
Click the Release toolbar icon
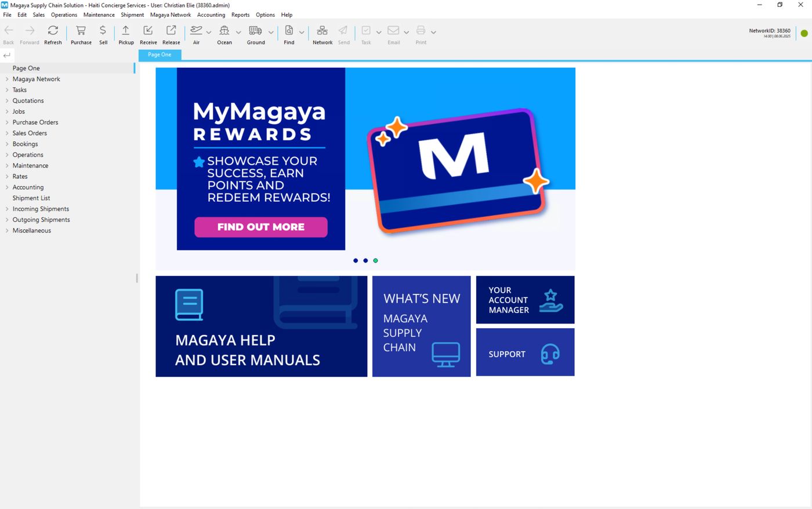pyautogui.click(x=171, y=30)
